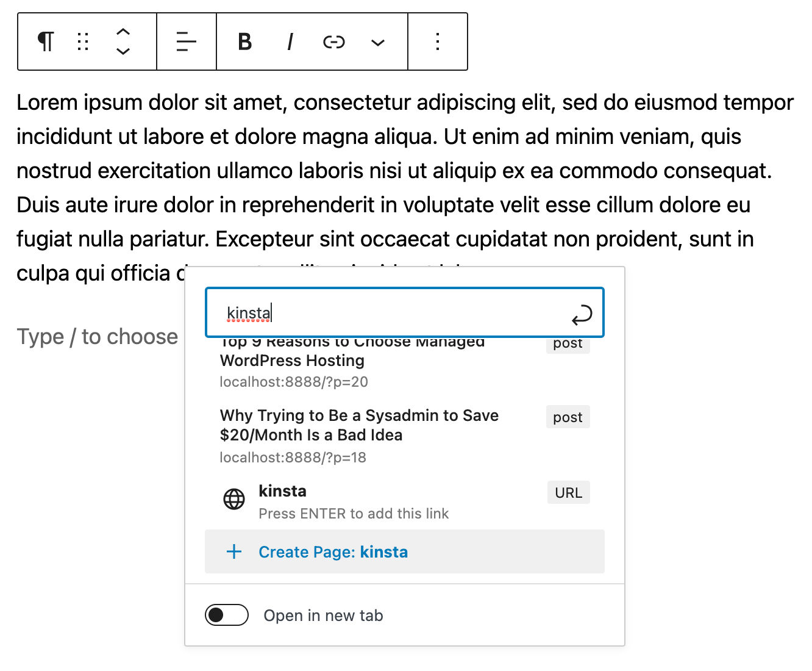Toggle bold formatting
Viewport: 812px width, 671px height.
point(244,41)
